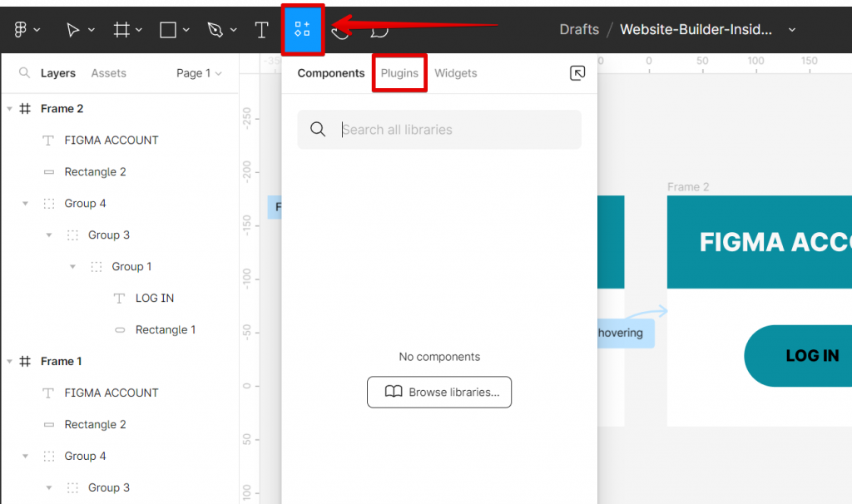Open the Resources panel
Image resolution: width=852 pixels, height=504 pixels.
coord(303,29)
